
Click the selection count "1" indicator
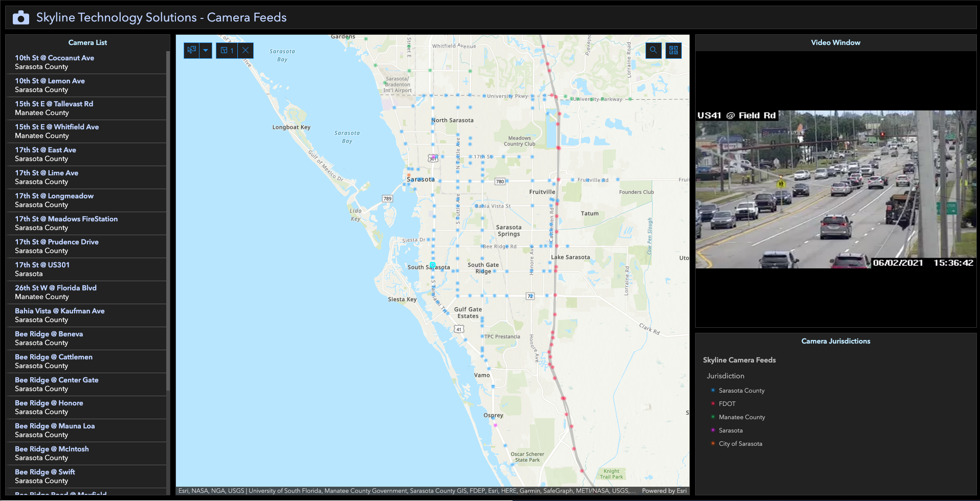[x=227, y=50]
